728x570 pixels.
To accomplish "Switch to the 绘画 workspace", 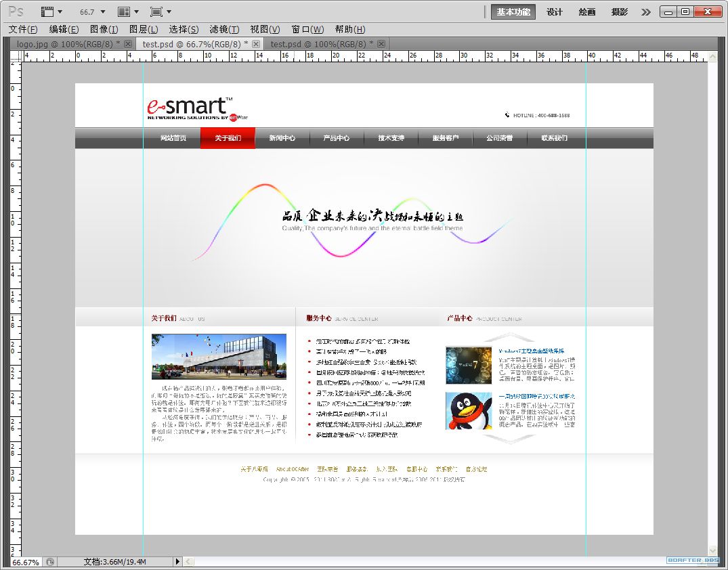I will pos(587,12).
